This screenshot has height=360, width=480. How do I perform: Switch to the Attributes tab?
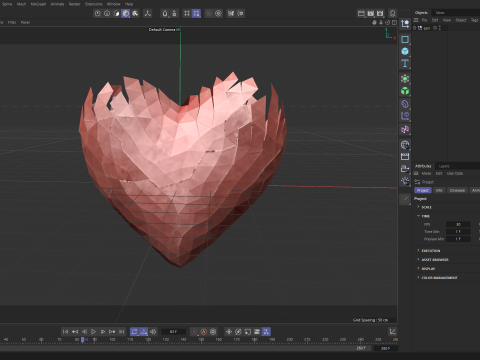point(423,166)
